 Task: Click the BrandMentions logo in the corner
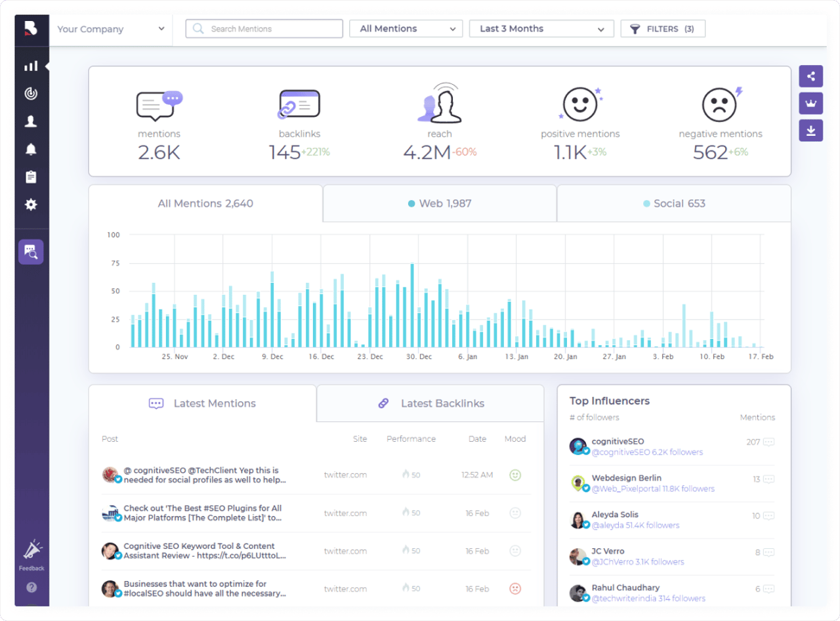point(31,28)
